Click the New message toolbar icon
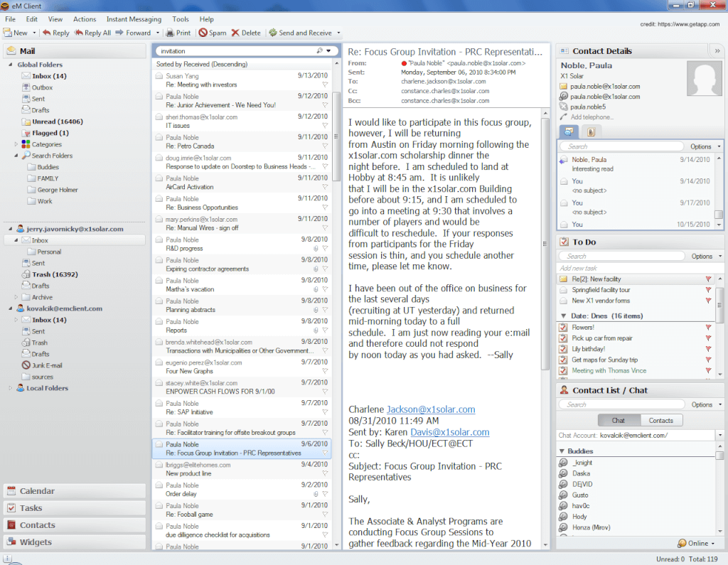The height and width of the screenshot is (565, 728). tap(8, 33)
